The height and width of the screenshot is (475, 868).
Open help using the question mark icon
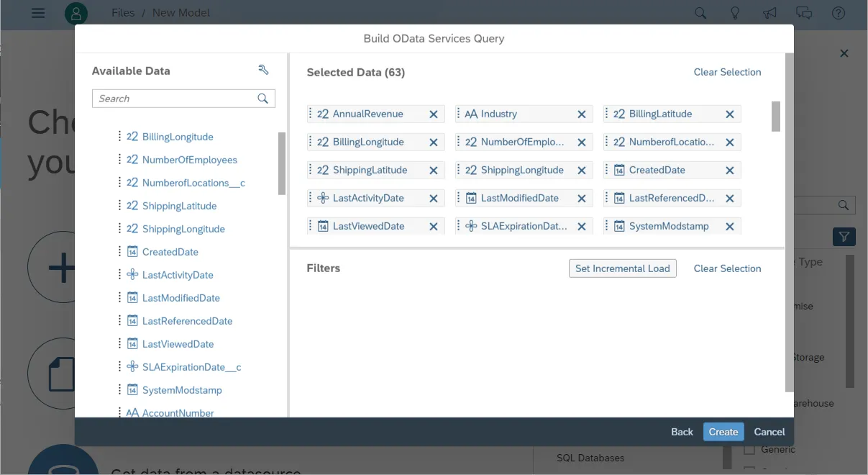point(839,13)
